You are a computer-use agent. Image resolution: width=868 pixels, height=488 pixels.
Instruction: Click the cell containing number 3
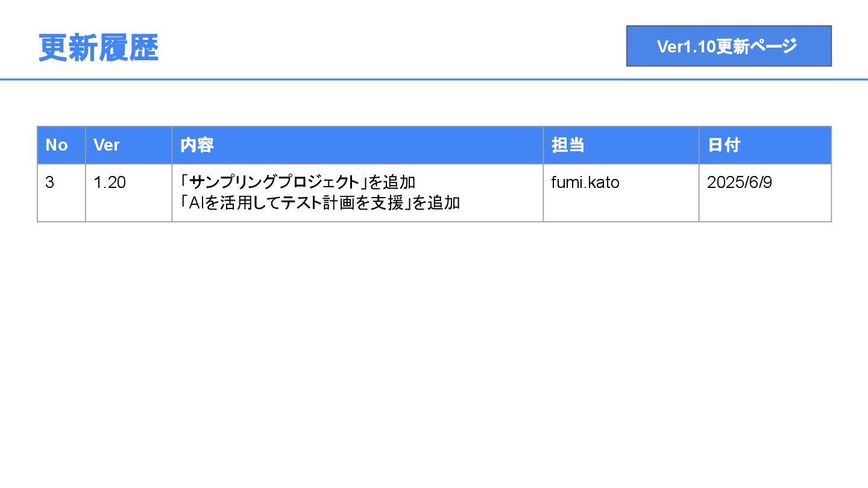(50, 183)
